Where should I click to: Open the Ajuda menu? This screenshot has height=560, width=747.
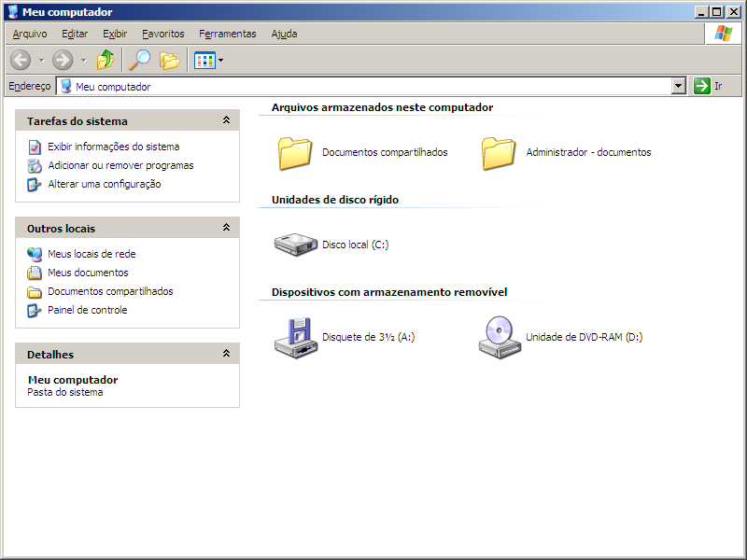coord(284,34)
